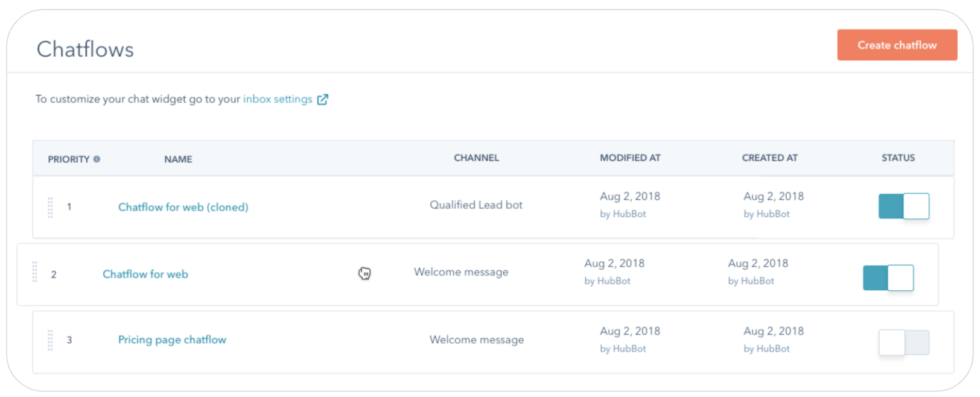Turn off Chatflow for web status switch
This screenshot has width=980, height=397.
coord(888,278)
